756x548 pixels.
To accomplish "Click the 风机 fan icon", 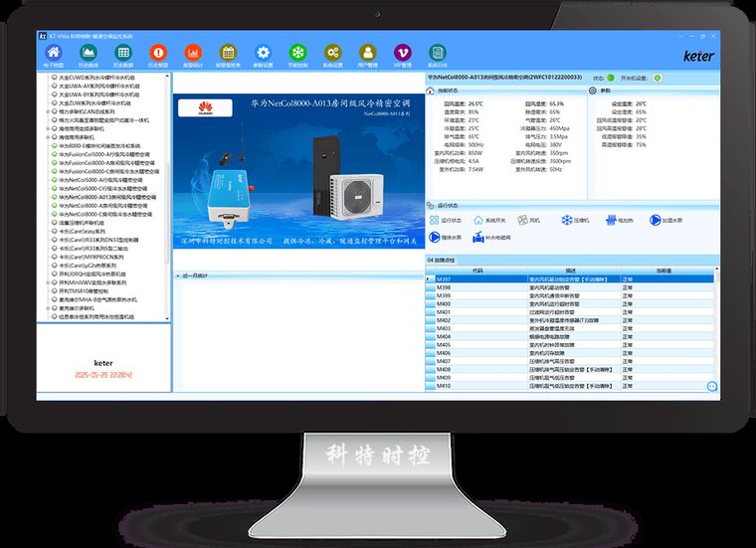I will point(522,220).
